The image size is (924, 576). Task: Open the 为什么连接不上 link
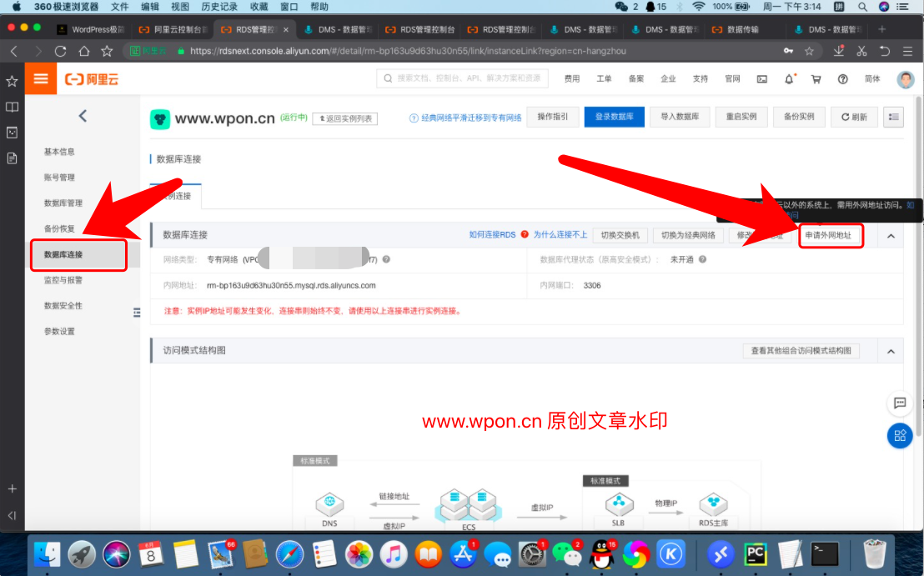coord(560,235)
